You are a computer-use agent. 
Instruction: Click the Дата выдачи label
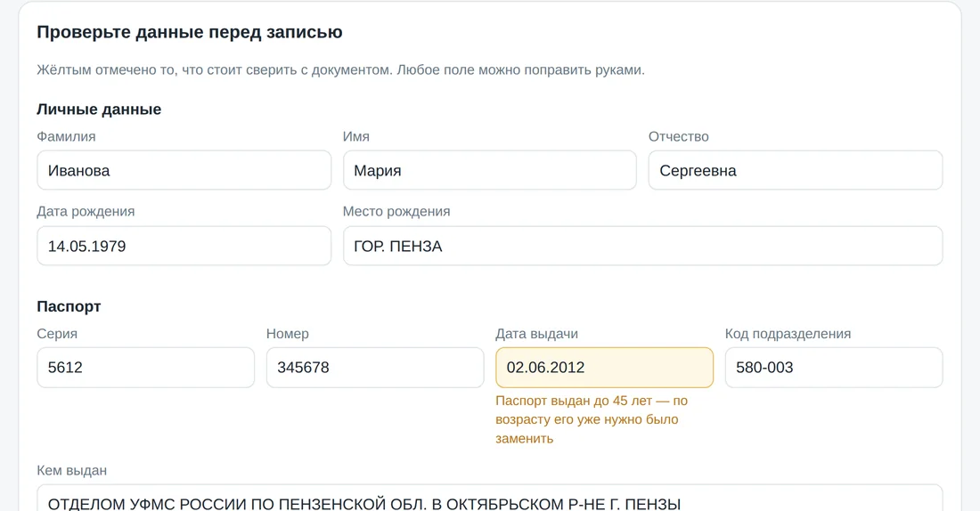(537, 334)
